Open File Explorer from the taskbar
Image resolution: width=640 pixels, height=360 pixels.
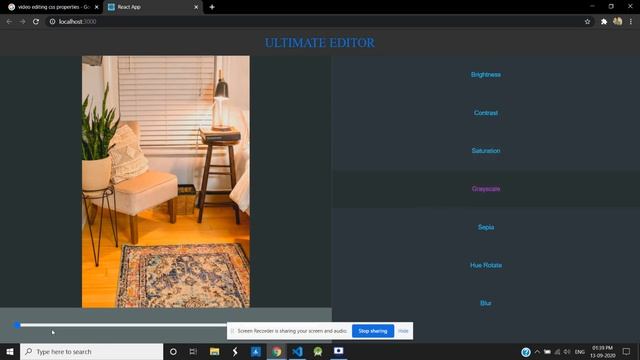214,351
